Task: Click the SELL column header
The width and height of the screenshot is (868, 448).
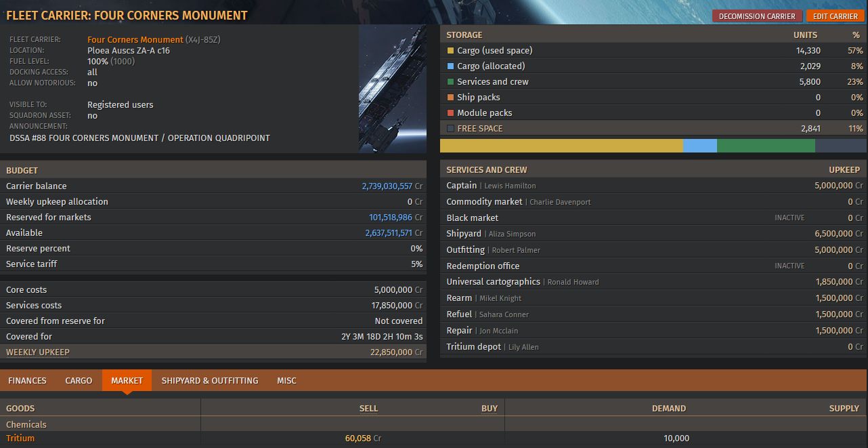Action: (368, 409)
